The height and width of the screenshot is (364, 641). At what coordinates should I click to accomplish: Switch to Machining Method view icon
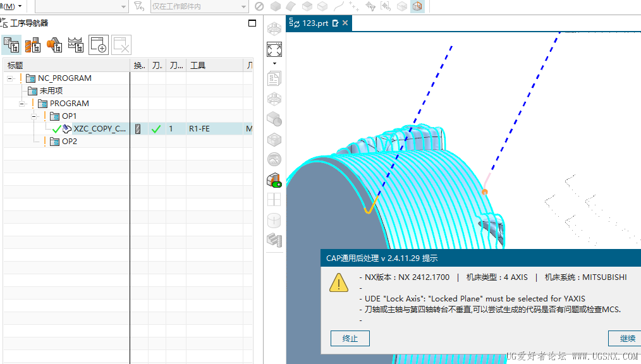[76, 45]
